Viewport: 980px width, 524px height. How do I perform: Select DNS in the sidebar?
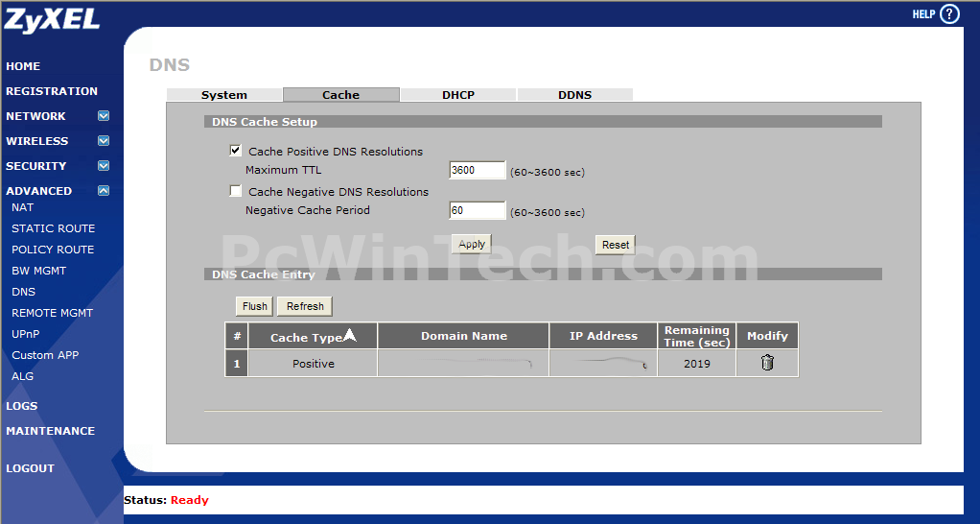pyautogui.click(x=24, y=292)
